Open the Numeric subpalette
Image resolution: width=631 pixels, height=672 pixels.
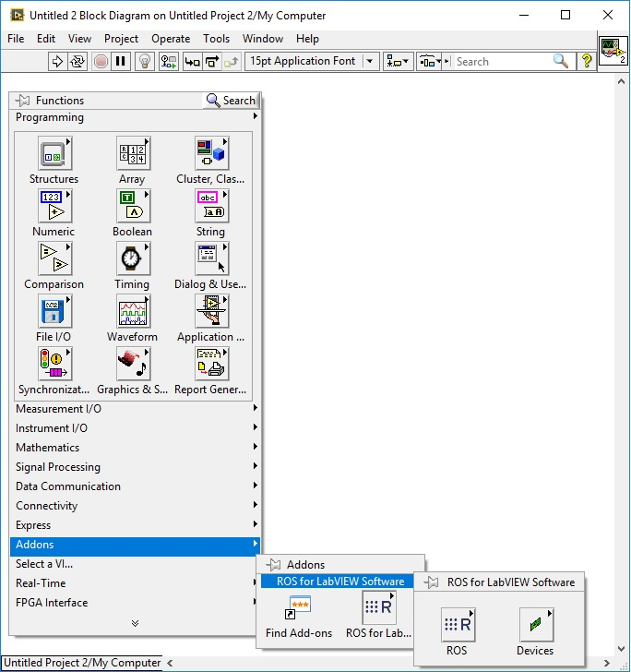(54, 206)
